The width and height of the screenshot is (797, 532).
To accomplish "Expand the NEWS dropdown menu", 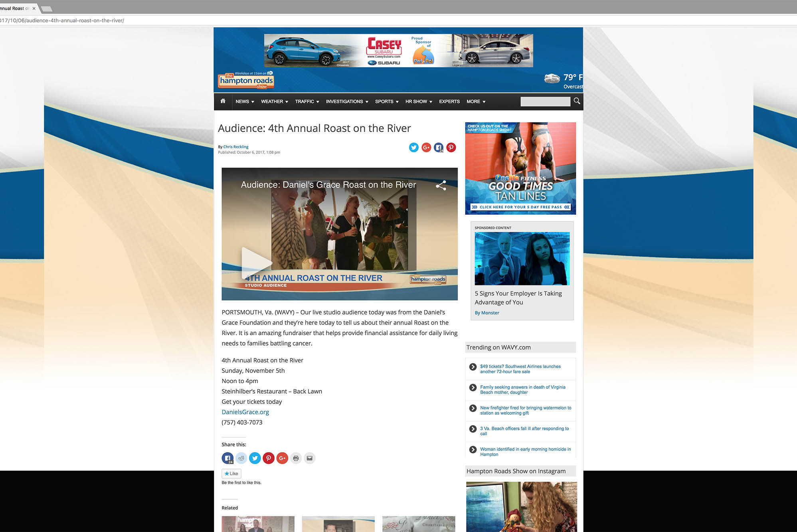I will pos(245,102).
